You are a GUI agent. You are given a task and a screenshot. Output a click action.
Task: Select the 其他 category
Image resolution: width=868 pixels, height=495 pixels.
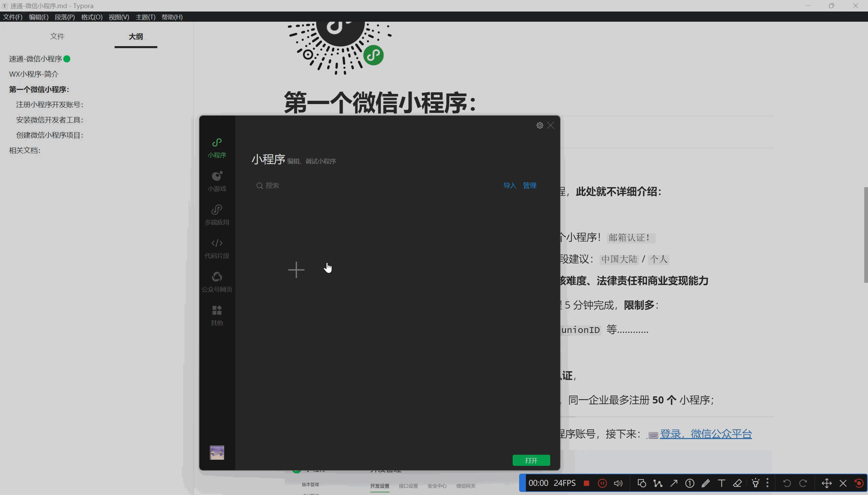click(217, 314)
